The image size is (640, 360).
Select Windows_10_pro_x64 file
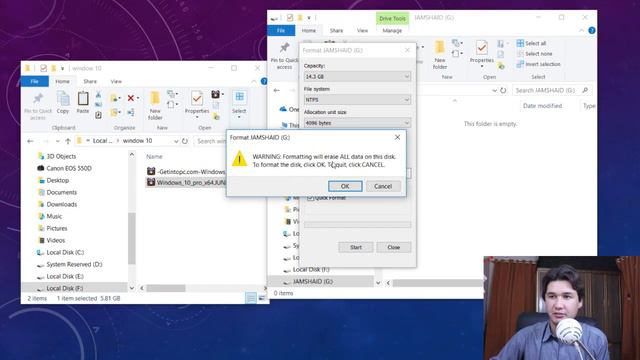pyautogui.click(x=186, y=182)
